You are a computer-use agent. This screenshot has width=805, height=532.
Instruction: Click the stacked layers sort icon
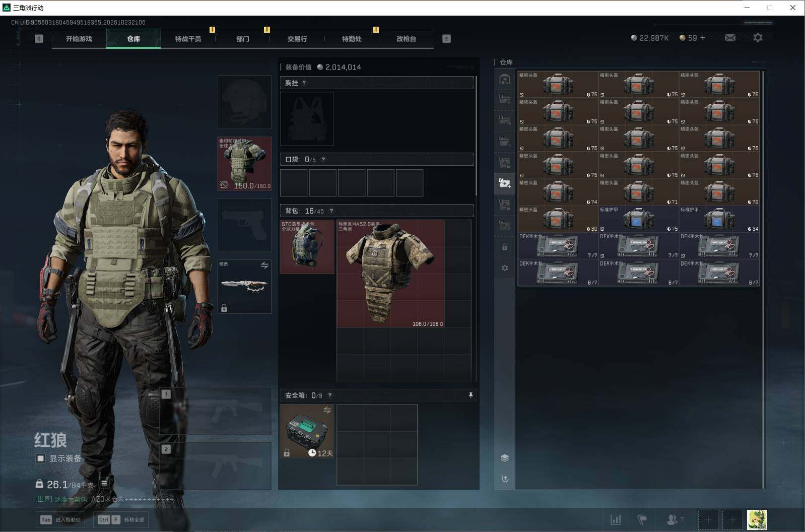[505, 458]
